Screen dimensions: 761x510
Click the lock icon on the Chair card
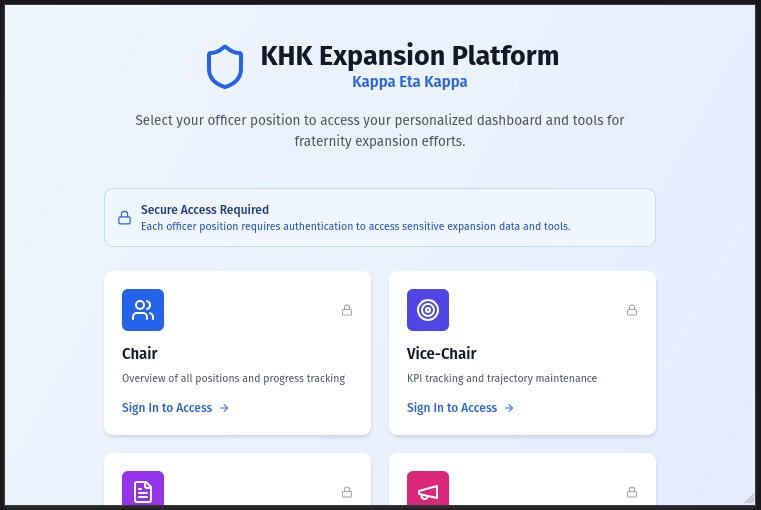(347, 310)
